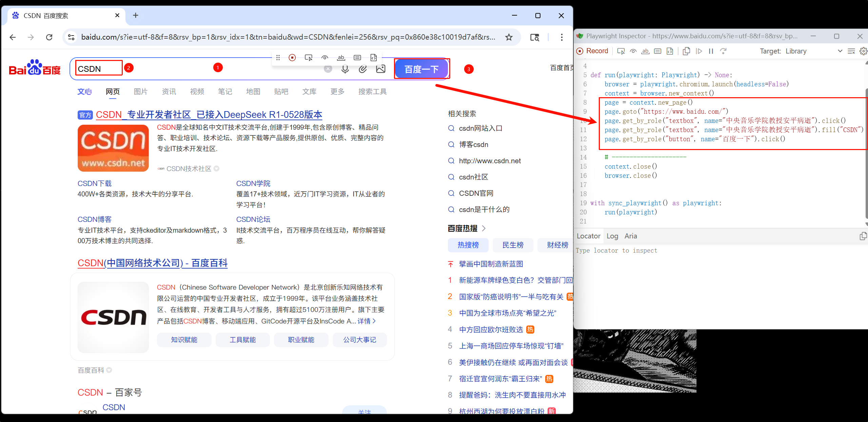Click Pick locator icon in Inspector toolbar

point(621,51)
